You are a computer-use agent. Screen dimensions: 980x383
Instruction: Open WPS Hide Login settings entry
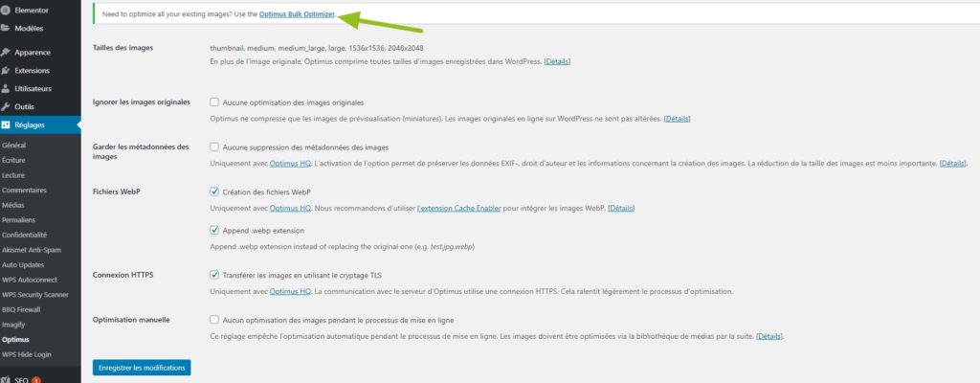coord(27,354)
